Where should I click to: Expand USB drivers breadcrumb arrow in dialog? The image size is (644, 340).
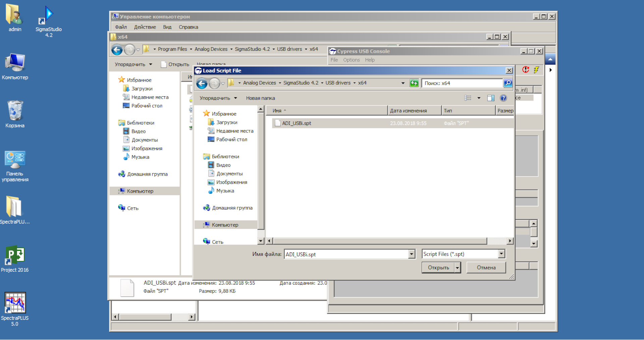tap(355, 83)
